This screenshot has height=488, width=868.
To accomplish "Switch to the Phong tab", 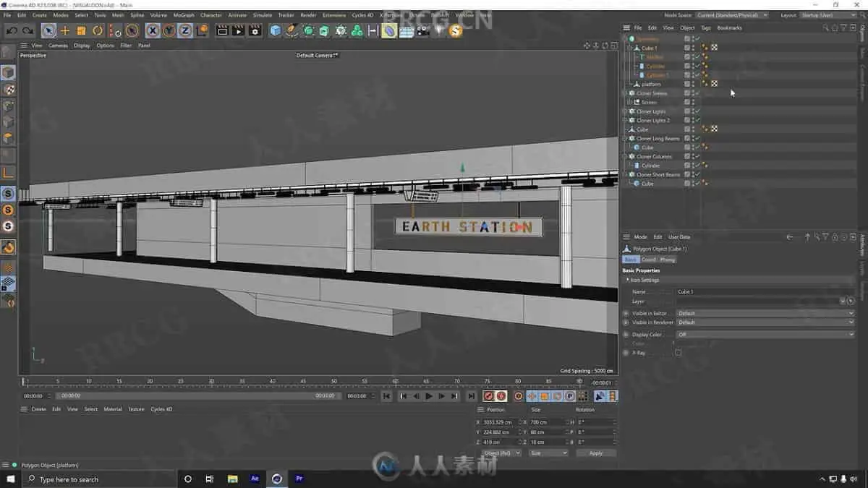I will [667, 260].
